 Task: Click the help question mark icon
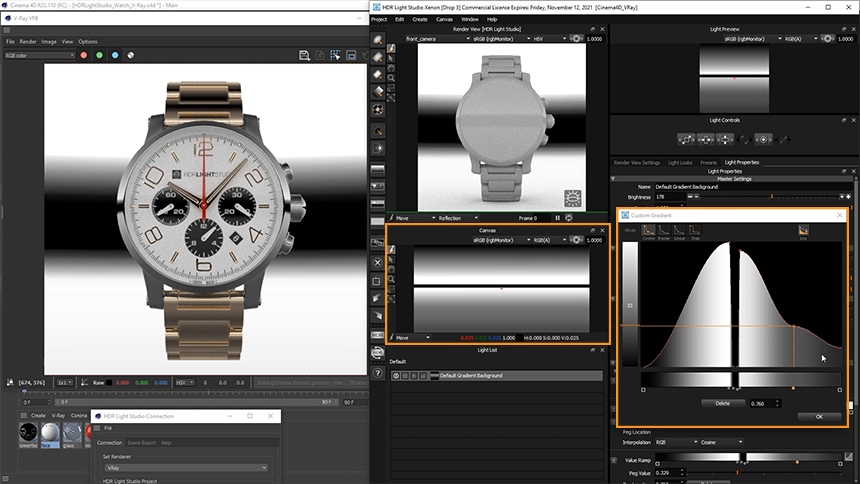pos(377,373)
